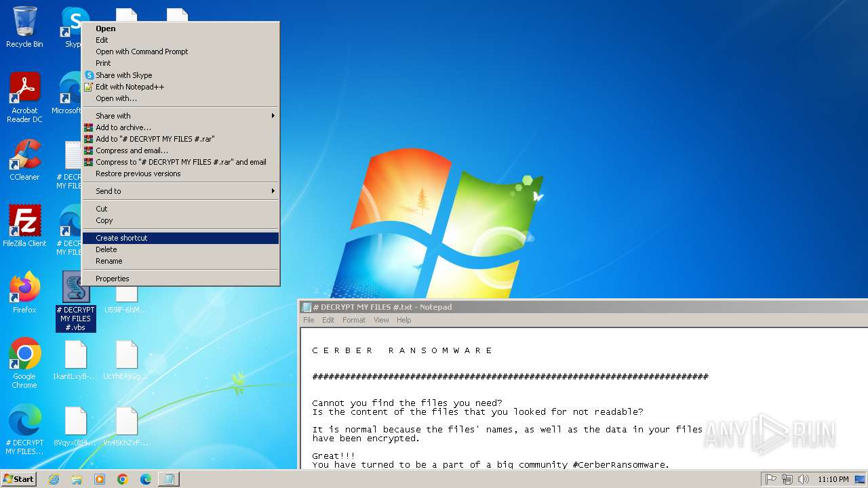This screenshot has width=868, height=488.
Task: Open Notepad's View menu
Action: (381, 320)
